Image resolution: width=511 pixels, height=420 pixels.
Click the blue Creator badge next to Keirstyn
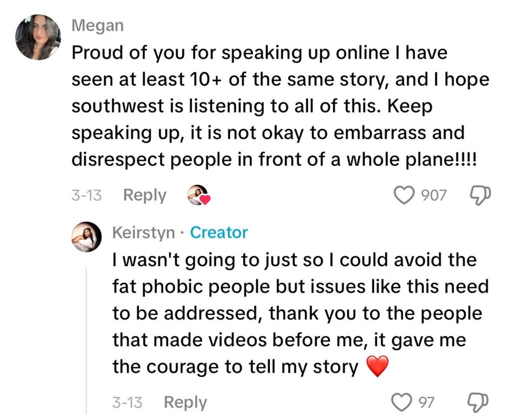219,232
